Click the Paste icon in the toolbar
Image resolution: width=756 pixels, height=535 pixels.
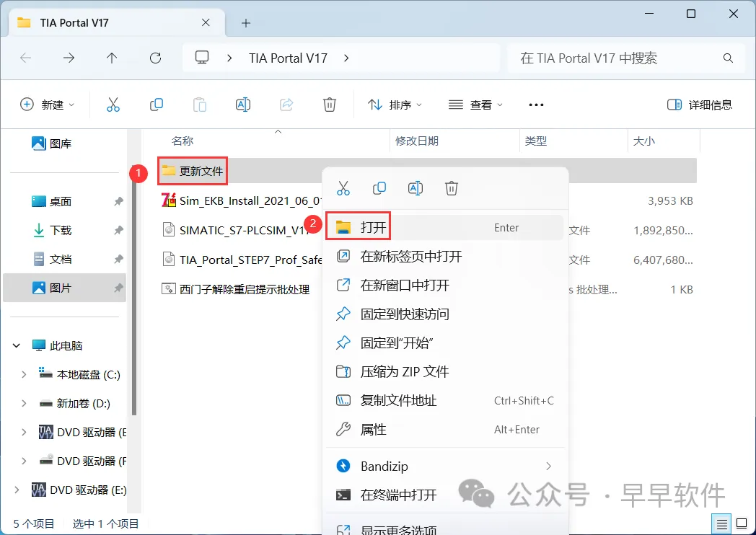point(200,105)
